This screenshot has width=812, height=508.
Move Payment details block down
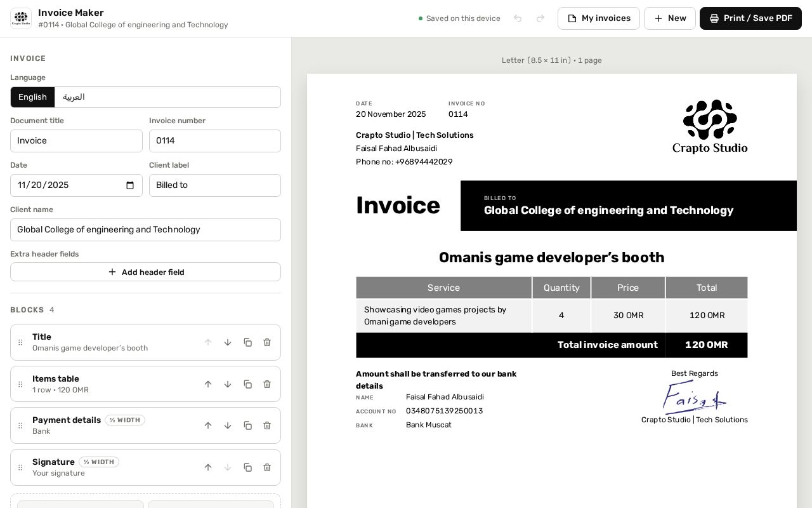pyautogui.click(x=228, y=425)
